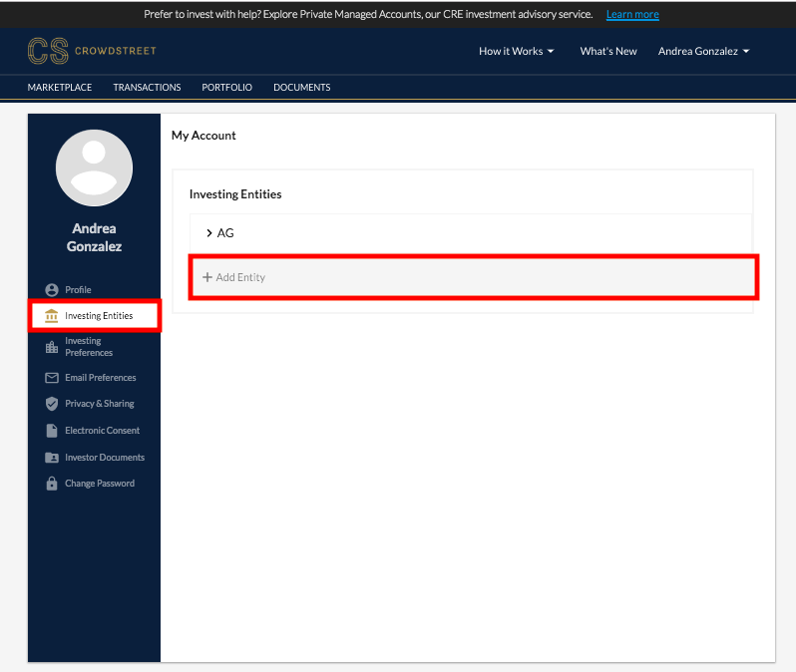Expand the AG entity chevron
This screenshot has width=796, height=672.
(x=209, y=233)
